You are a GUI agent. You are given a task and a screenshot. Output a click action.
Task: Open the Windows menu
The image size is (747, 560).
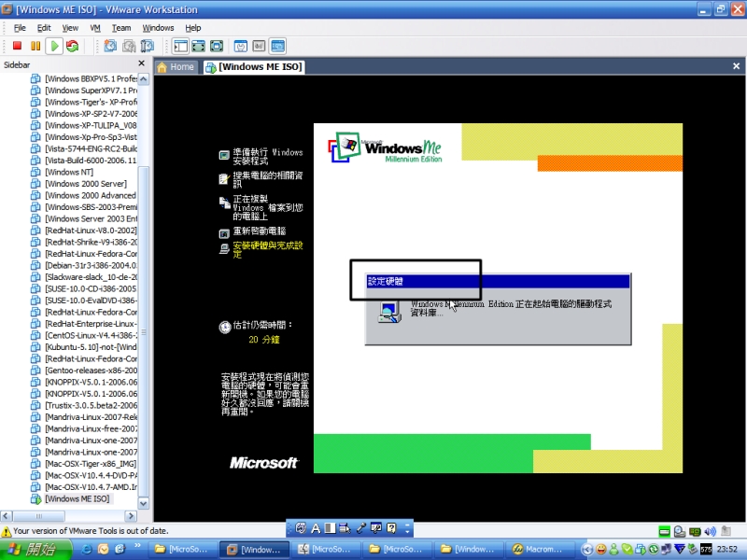158,28
